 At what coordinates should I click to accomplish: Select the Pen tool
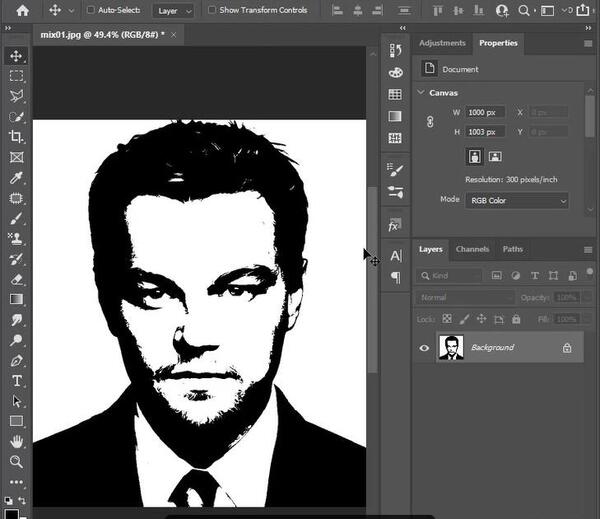16,361
